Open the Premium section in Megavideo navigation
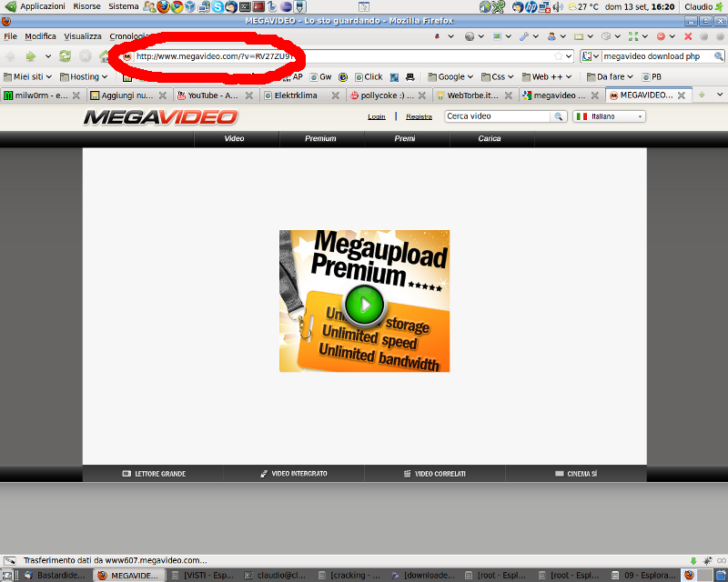 tap(320, 138)
